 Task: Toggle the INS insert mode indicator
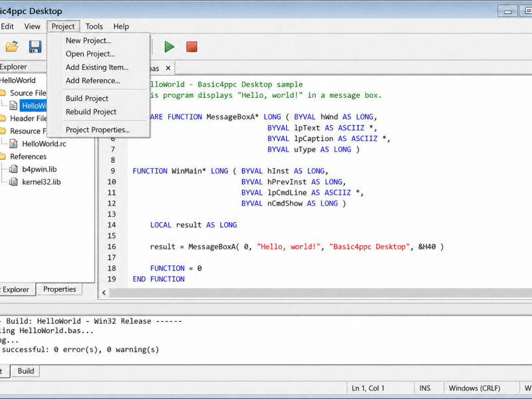click(x=425, y=388)
